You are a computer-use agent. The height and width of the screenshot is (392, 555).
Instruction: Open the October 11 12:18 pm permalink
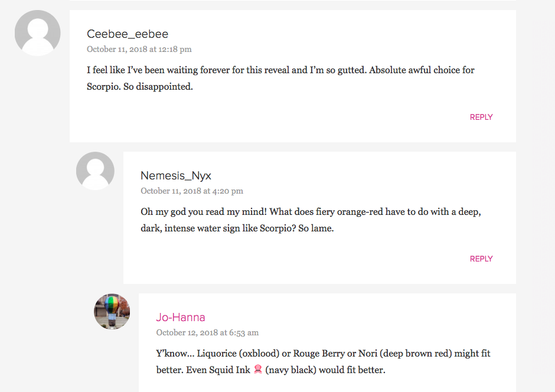[x=139, y=50]
